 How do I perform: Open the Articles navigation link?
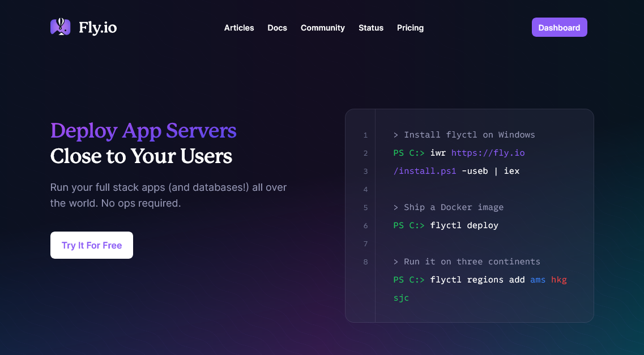pos(239,28)
